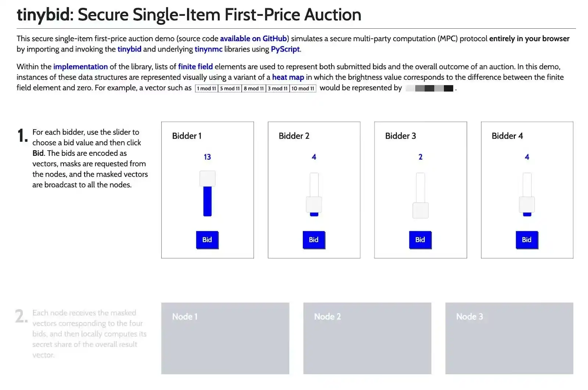Open the 'heat map' link

click(288, 77)
